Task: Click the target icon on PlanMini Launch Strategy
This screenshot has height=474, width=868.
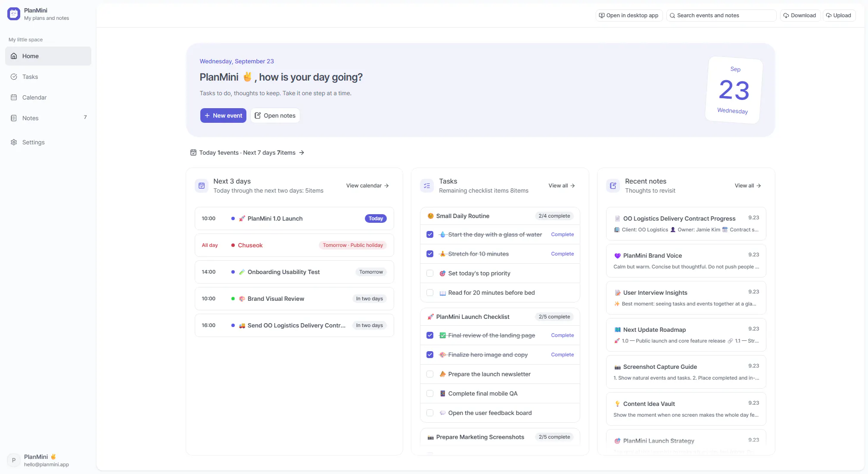Action: coord(617,441)
